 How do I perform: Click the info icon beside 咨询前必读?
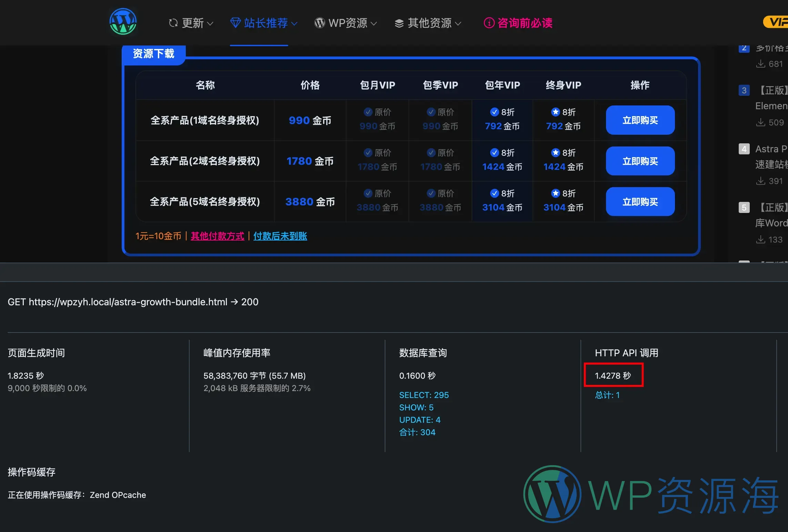click(489, 23)
